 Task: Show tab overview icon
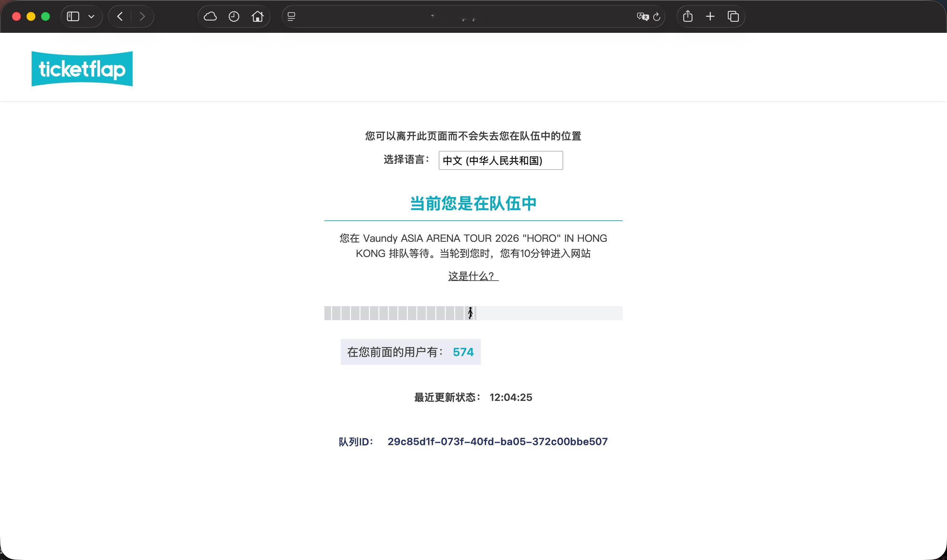click(x=733, y=17)
